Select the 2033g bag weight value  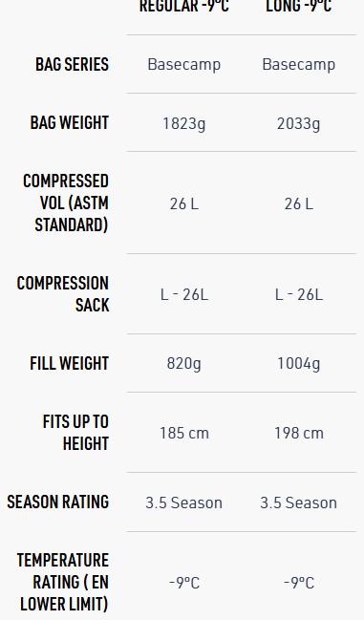coord(299,123)
